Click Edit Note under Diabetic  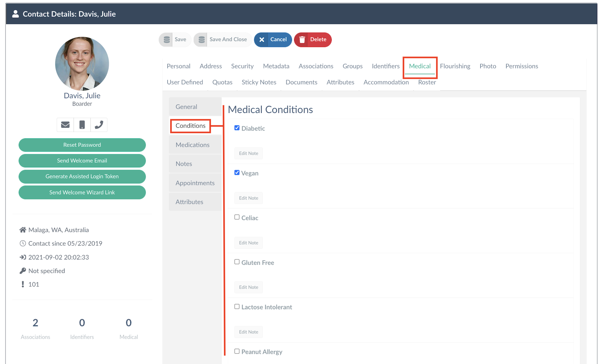[x=249, y=153]
